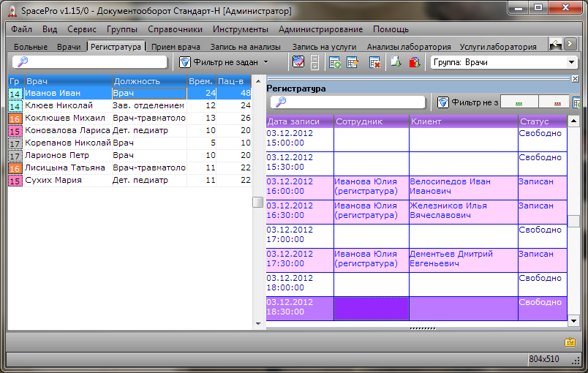This screenshot has height=373, width=588.
Task: Click the left search input field
Action: [90, 62]
